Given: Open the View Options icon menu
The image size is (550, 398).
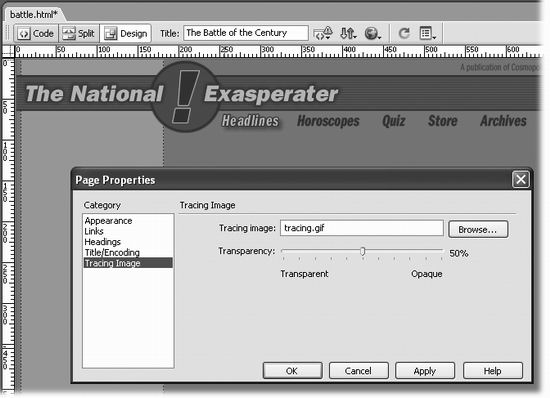Looking at the screenshot, I should pos(428,34).
